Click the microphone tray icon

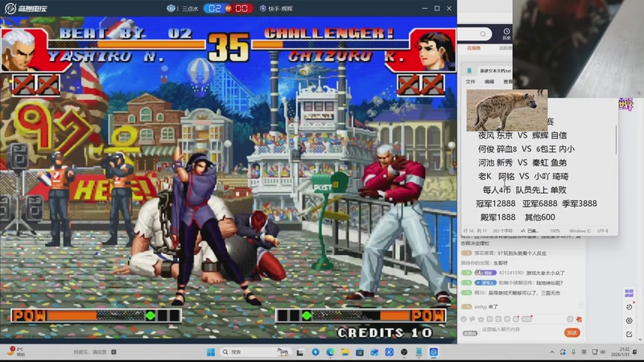click(574, 352)
